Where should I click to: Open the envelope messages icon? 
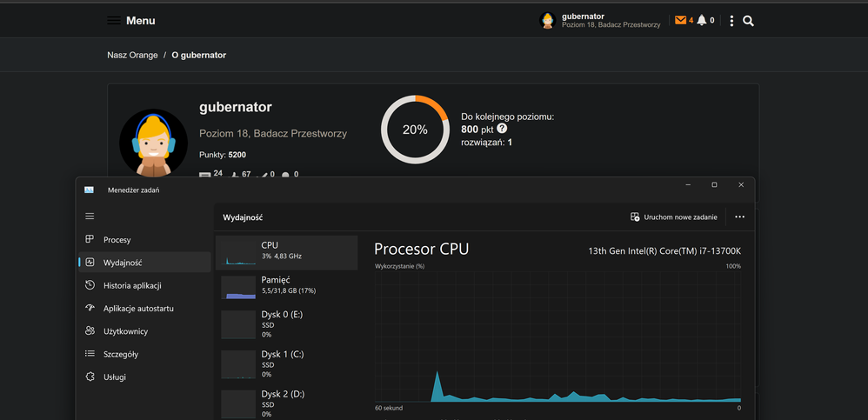(x=680, y=20)
